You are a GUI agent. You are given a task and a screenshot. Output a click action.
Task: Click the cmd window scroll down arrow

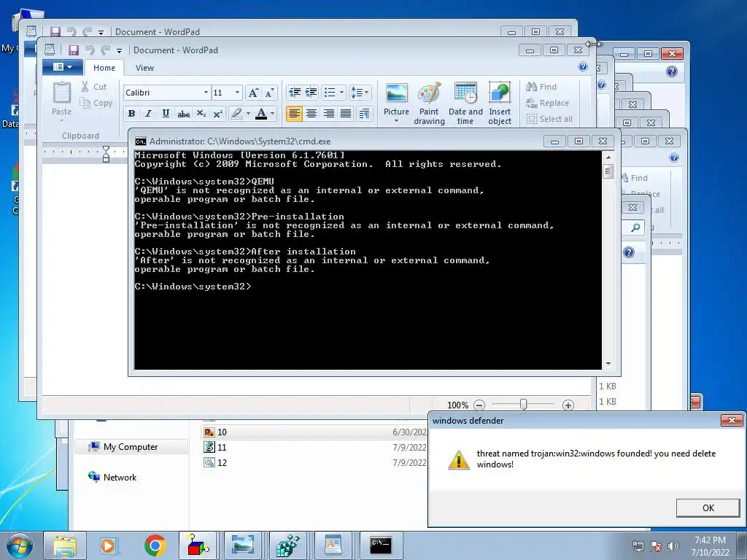[x=608, y=364]
